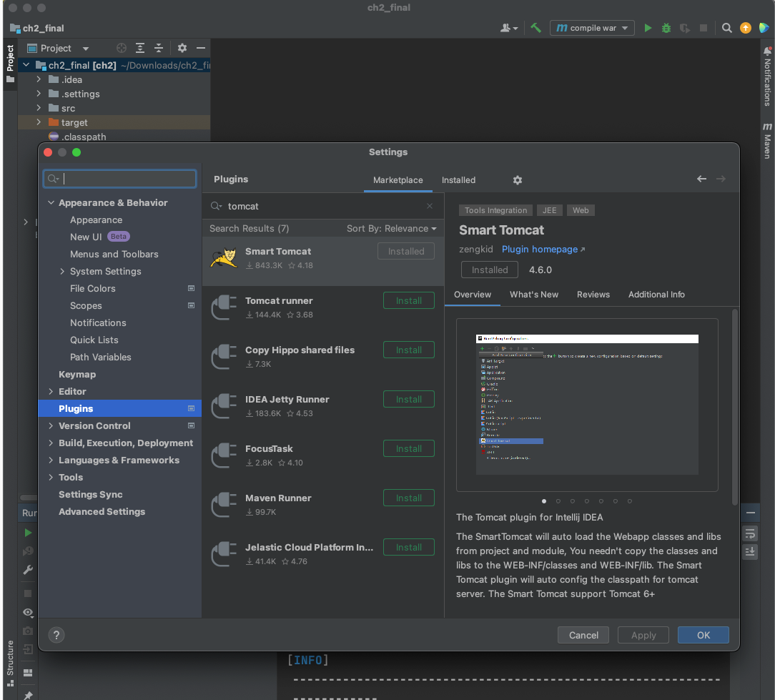775x700 pixels.
Task: Expand the Version Control settings group
Action: click(51, 425)
